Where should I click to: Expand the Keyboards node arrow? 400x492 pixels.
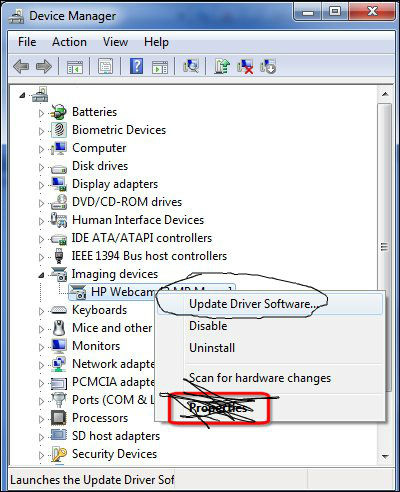coord(41,311)
